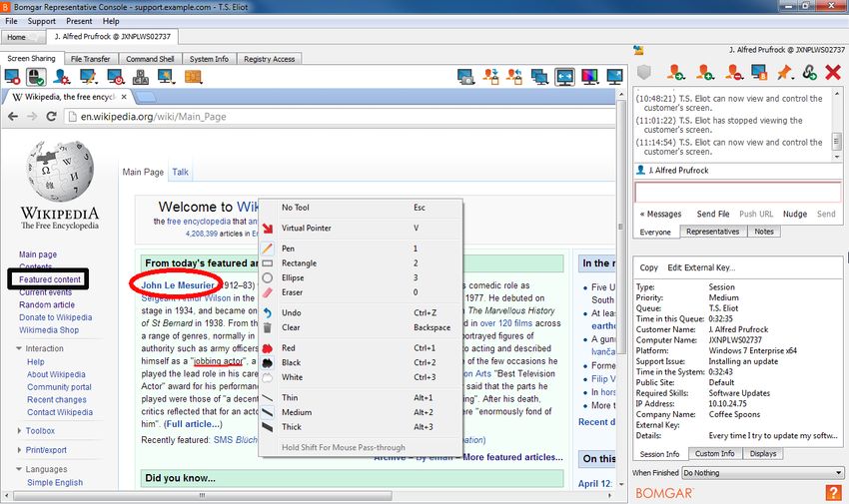Screen dimensions: 849x504
Task: Click the send clipboard to customer icon
Action: tap(490, 77)
